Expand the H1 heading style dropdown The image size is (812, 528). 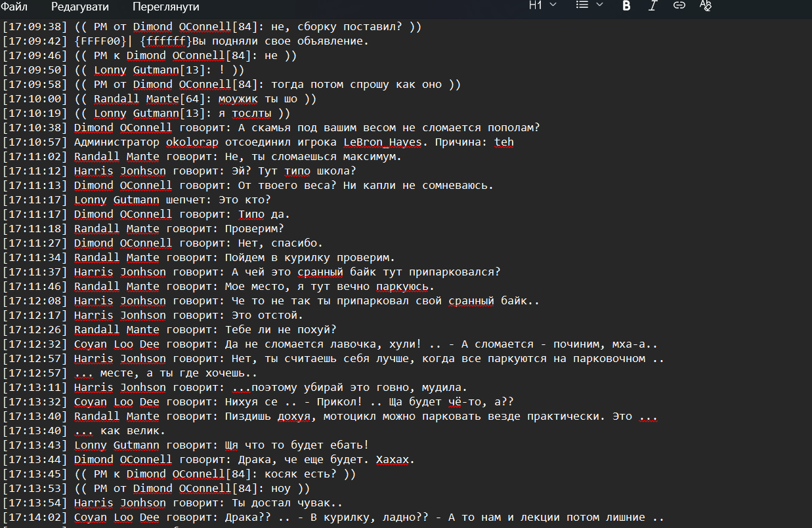pos(542,5)
